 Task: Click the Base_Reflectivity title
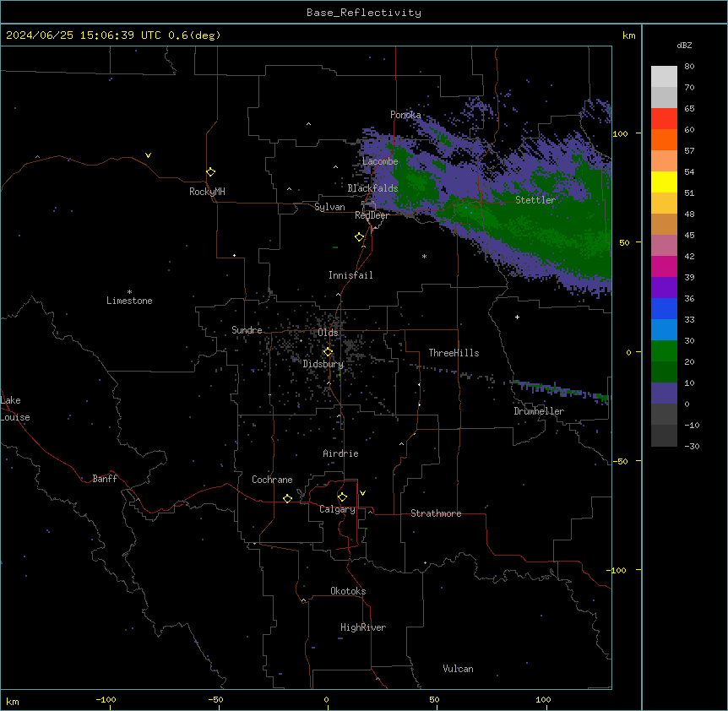[364, 13]
